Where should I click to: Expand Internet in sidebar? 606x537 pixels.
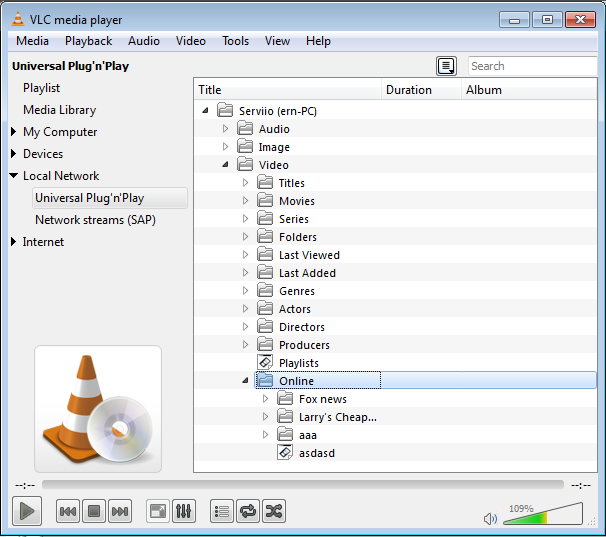click(14, 242)
